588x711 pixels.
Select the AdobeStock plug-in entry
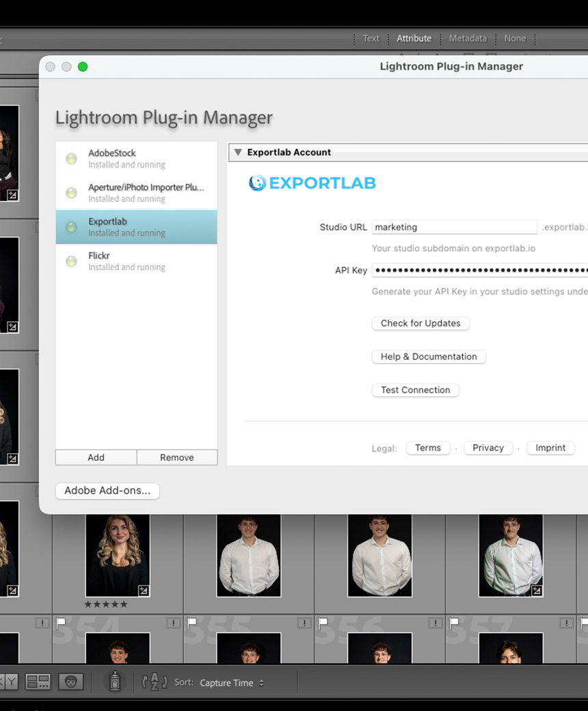pos(136,159)
